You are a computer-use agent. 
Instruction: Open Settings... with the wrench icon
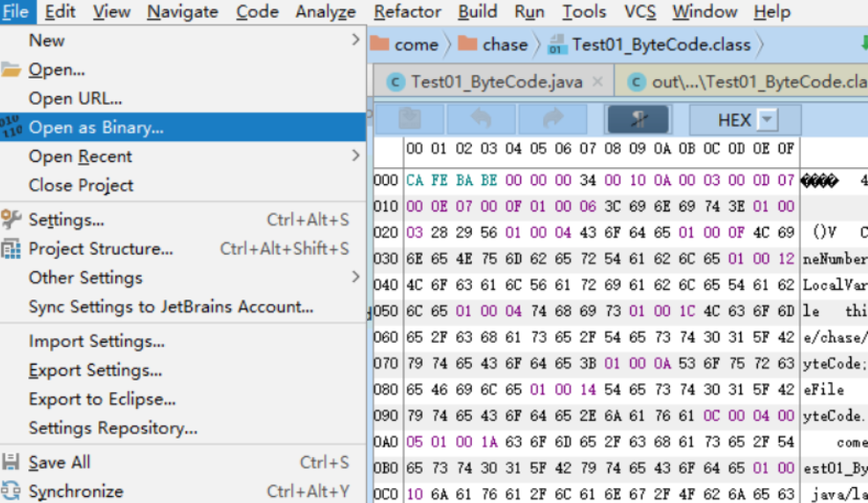[66, 219]
